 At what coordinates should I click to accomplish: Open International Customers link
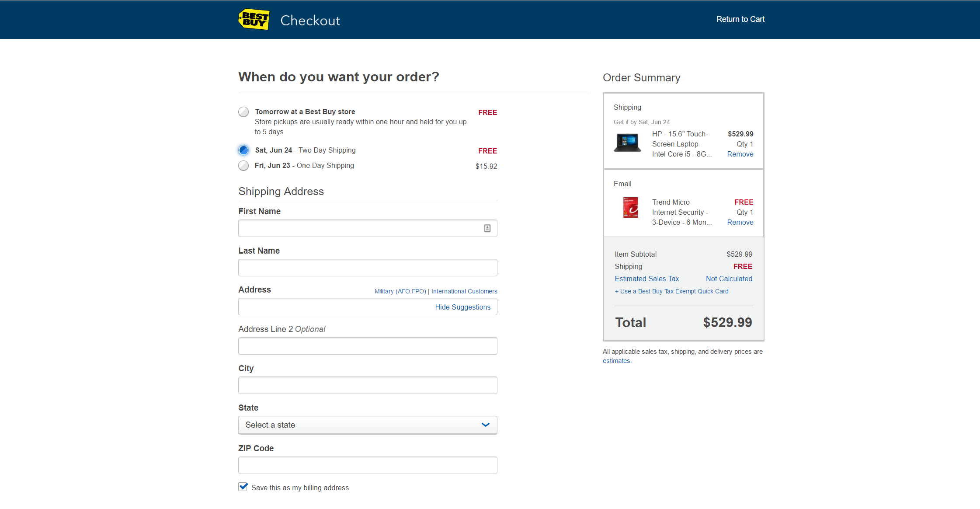coord(464,291)
